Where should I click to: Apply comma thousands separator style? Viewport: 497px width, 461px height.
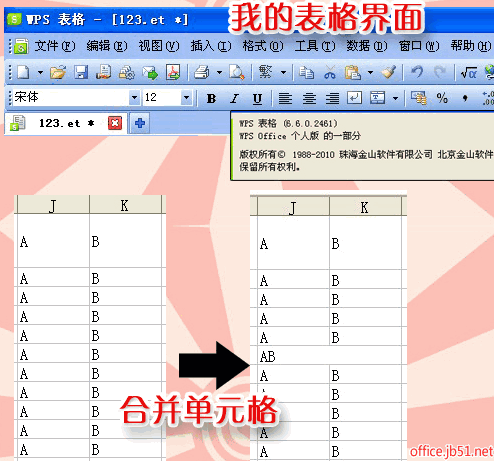pyautogui.click(x=465, y=98)
